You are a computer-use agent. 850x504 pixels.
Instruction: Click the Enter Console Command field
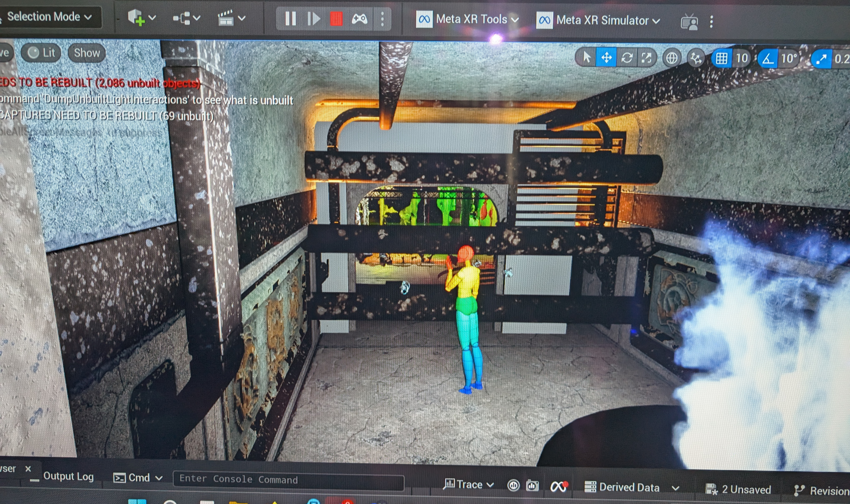288,479
